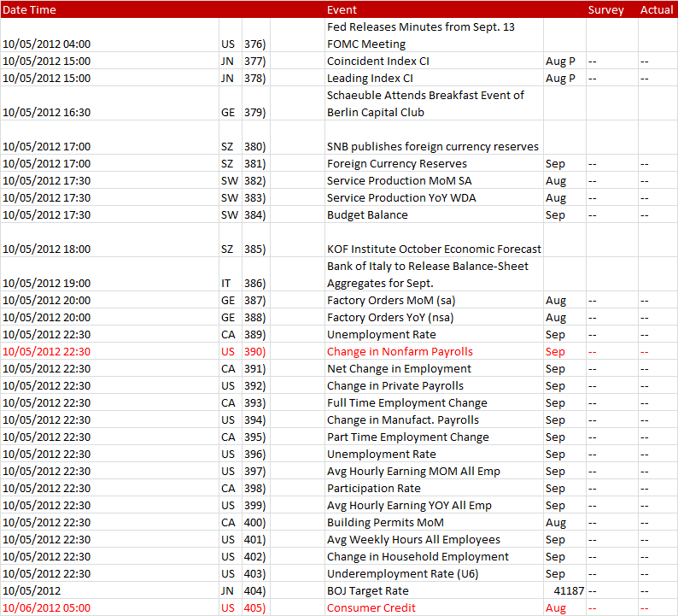Select the red Change in Nonfarm Payrolls event
Screen dimensions: 678x616
click(400, 352)
